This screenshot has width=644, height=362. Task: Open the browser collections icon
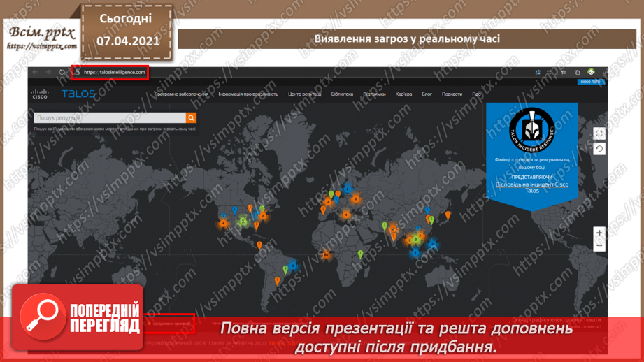[x=577, y=72]
